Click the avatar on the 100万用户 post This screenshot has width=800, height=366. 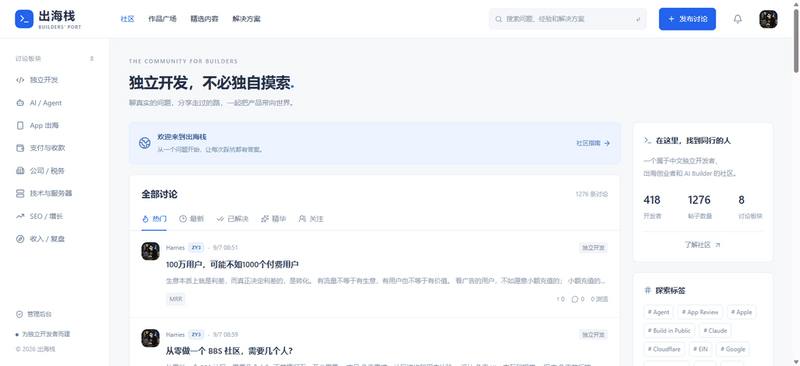tap(151, 251)
